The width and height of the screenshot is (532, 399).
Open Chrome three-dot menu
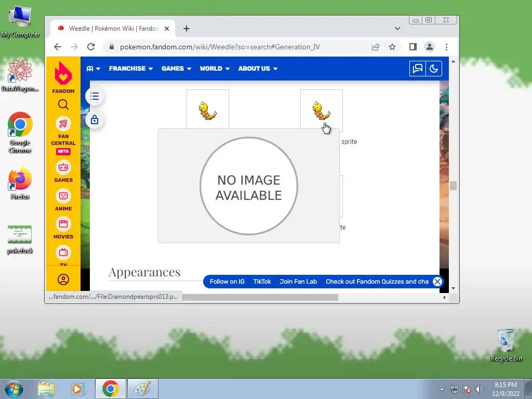pyautogui.click(x=446, y=47)
